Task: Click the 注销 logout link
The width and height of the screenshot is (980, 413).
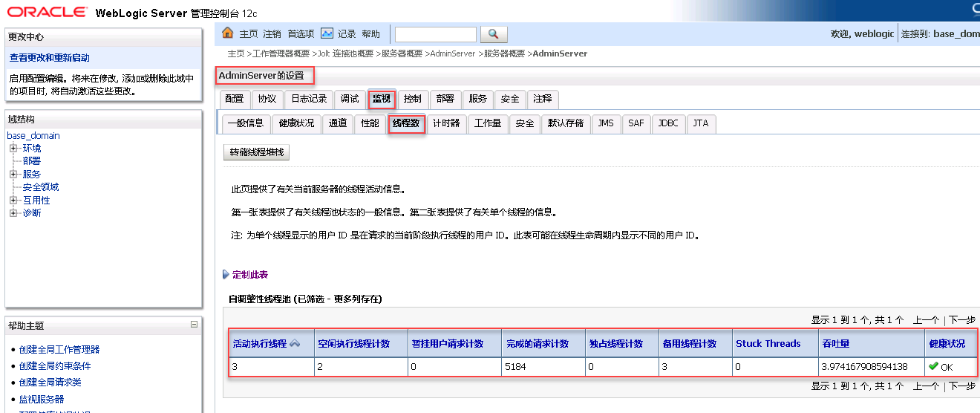Action: [272, 34]
